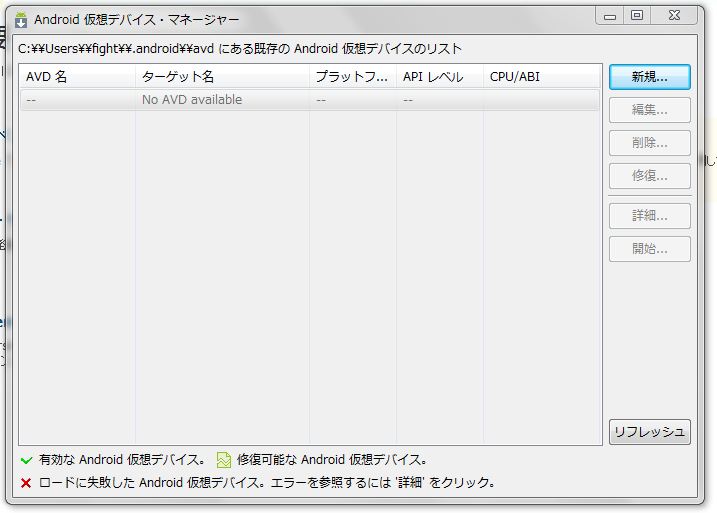Click the green checkmark valid device icon
Image resolution: width=717 pixels, height=513 pixels.
click(27, 460)
